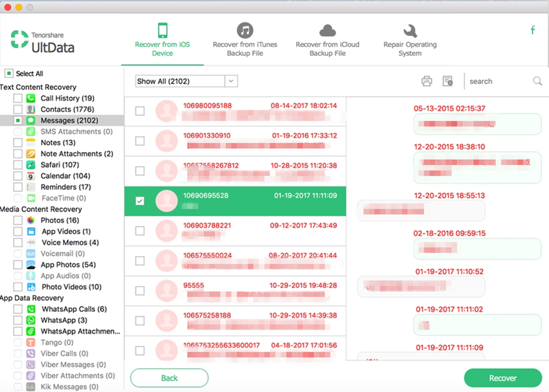549x392 pixels.
Task: Select the WhatsApp (3) category
Action: 64,320
